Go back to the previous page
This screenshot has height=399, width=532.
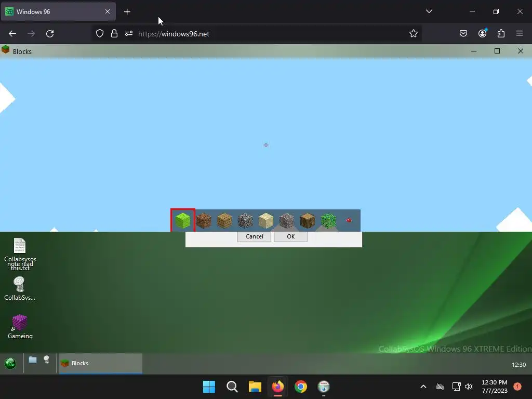coord(12,34)
